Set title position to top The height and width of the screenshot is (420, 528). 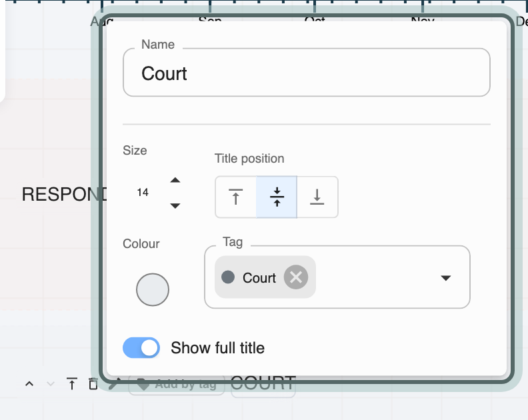(236, 197)
